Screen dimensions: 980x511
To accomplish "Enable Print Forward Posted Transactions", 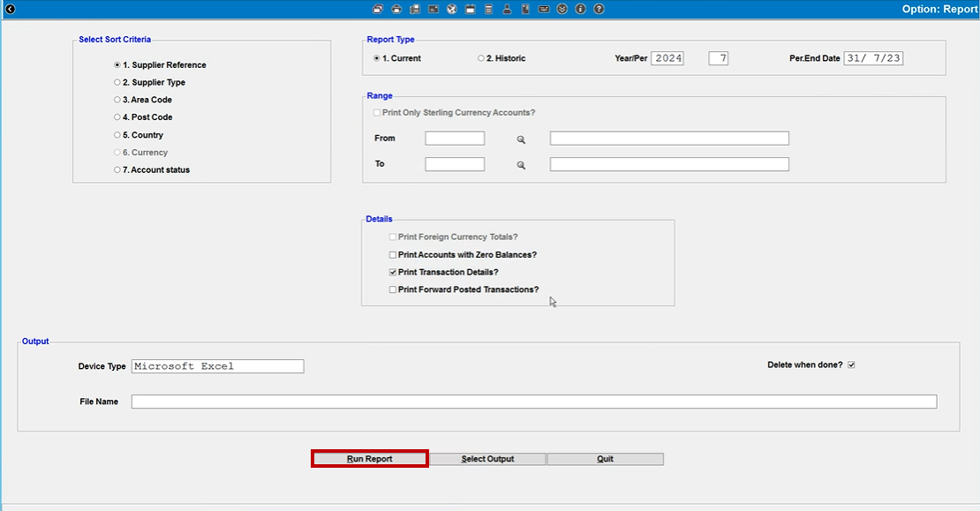I will [x=464, y=289].
